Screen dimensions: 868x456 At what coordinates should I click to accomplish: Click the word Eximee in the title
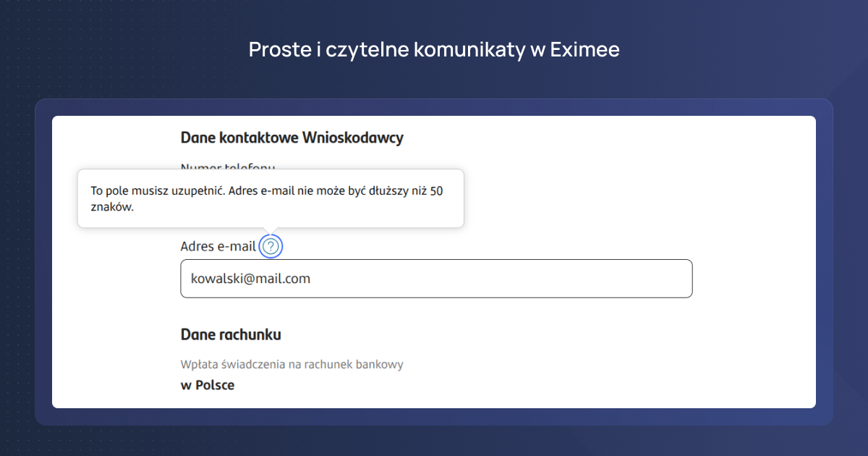(x=584, y=50)
